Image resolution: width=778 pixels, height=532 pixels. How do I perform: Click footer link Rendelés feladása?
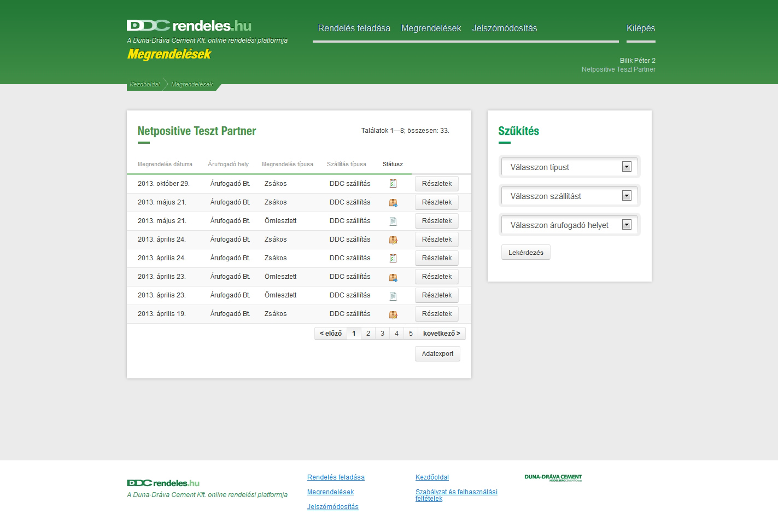pyautogui.click(x=336, y=477)
